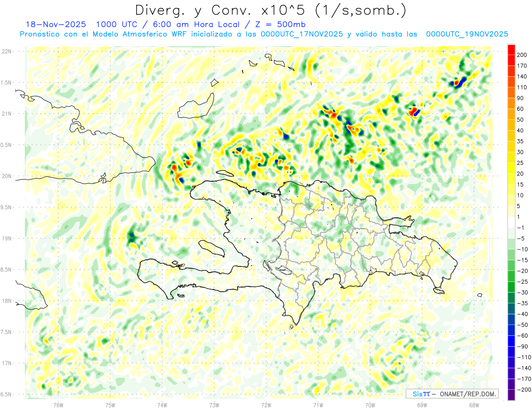The width and height of the screenshot is (532, 411).
Task: Click the '75W' longitude label
Action: [110, 405]
